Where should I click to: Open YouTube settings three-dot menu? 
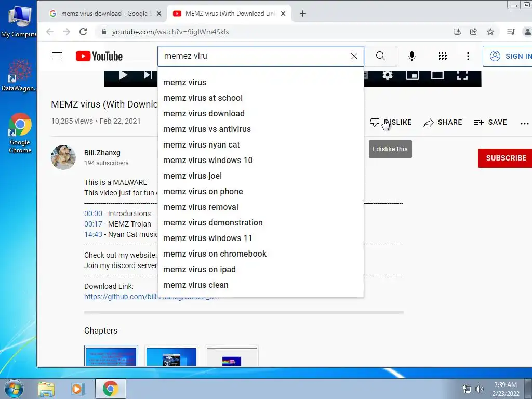pyautogui.click(x=468, y=56)
